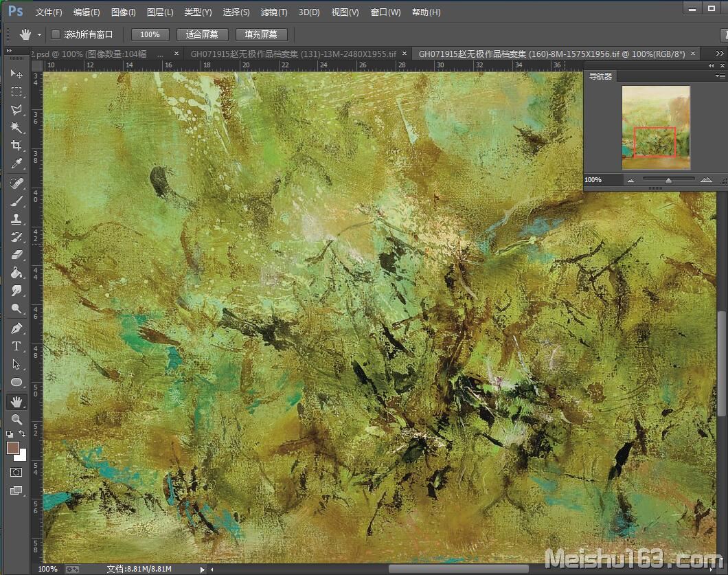
Task: Select the Eyedropper tool
Action: click(16, 164)
